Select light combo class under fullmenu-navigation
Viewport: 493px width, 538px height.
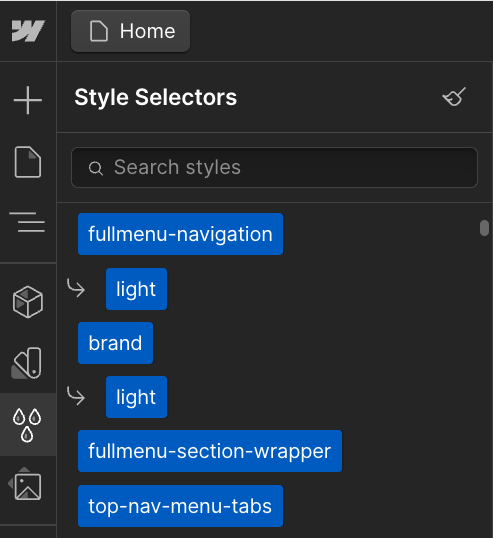[x=137, y=289]
